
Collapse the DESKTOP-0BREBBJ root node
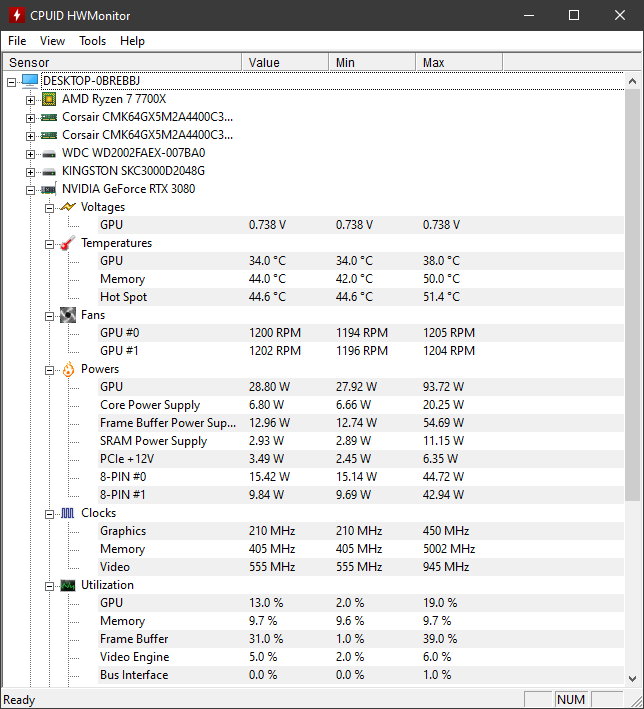(x=11, y=81)
